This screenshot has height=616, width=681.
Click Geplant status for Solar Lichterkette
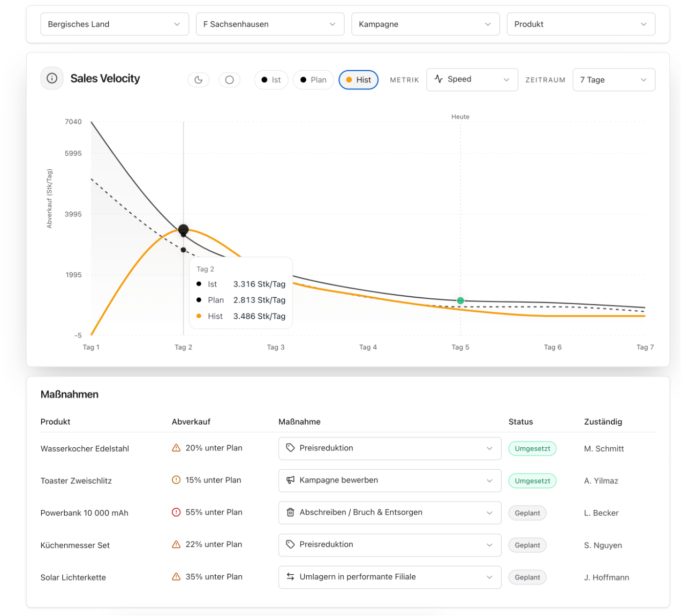point(527,577)
